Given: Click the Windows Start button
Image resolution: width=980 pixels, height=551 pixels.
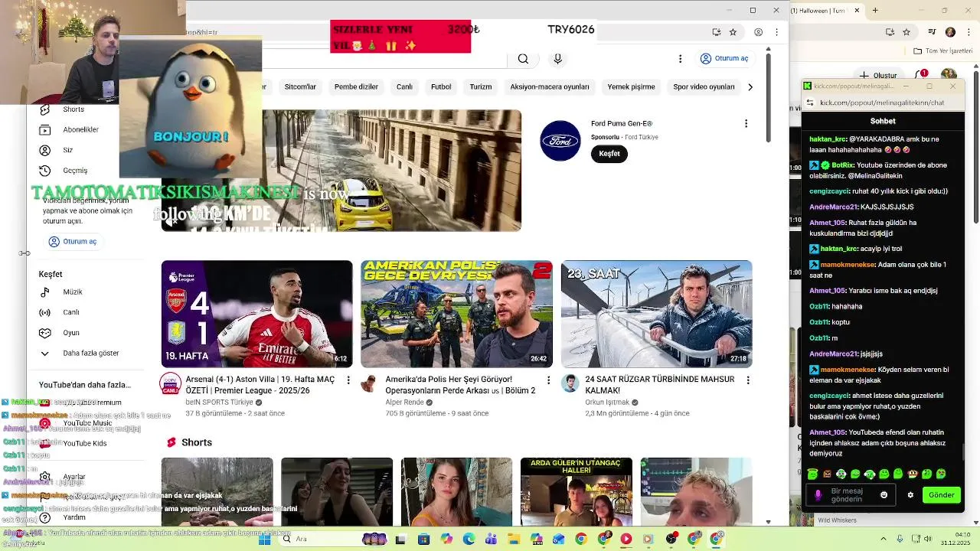Looking at the screenshot, I should coord(265,539).
